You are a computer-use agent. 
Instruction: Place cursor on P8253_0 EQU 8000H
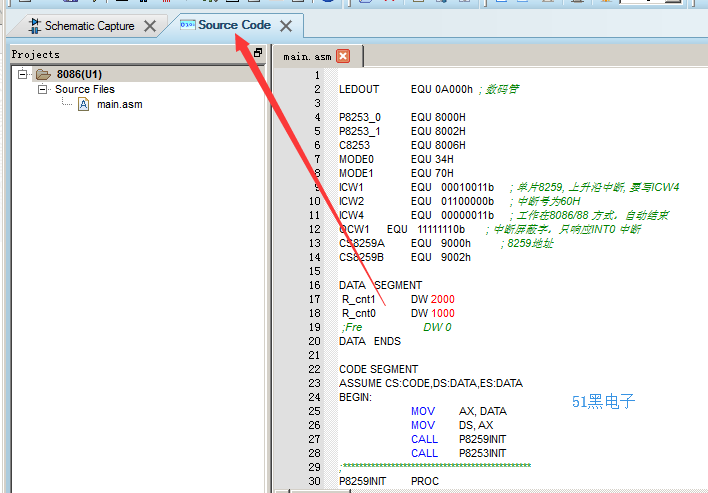pos(402,117)
